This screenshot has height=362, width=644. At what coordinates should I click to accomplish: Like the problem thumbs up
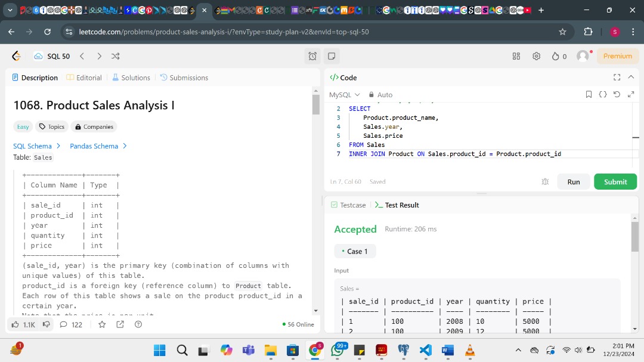click(23, 324)
